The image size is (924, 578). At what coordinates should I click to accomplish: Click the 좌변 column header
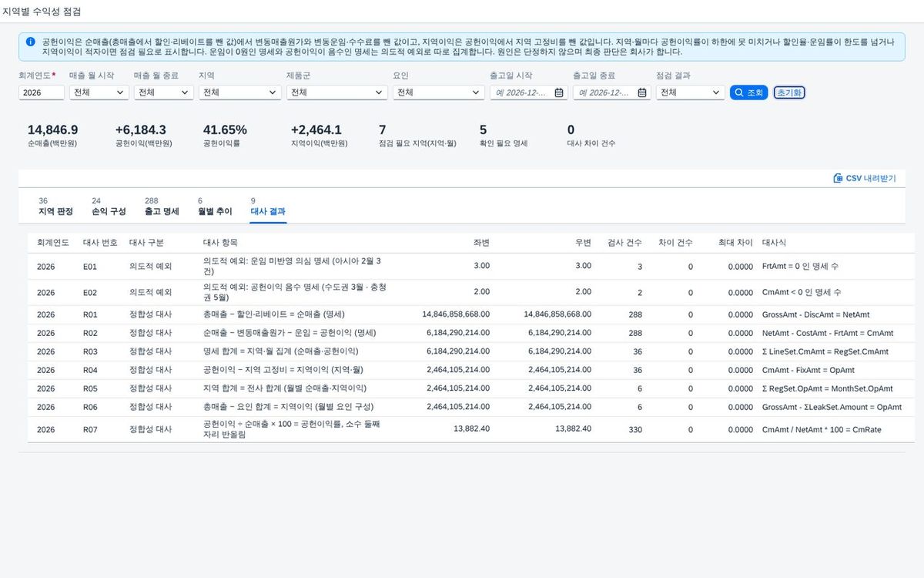(x=481, y=243)
